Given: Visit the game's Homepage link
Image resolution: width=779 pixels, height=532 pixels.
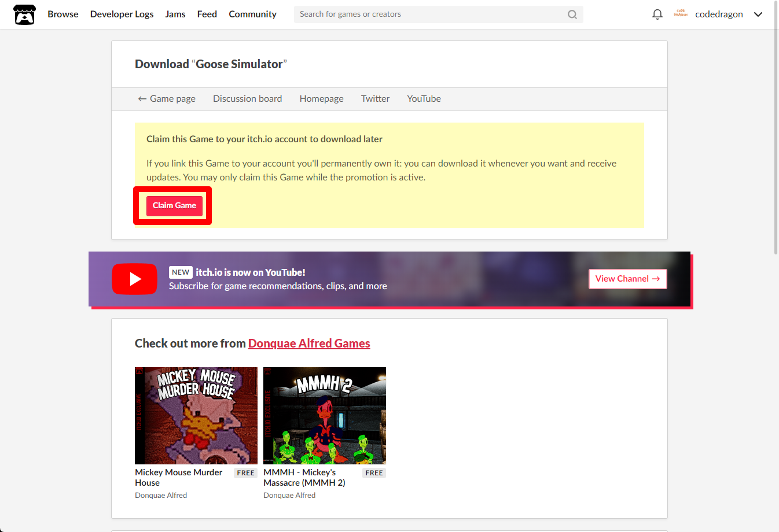Looking at the screenshot, I should click(x=322, y=99).
